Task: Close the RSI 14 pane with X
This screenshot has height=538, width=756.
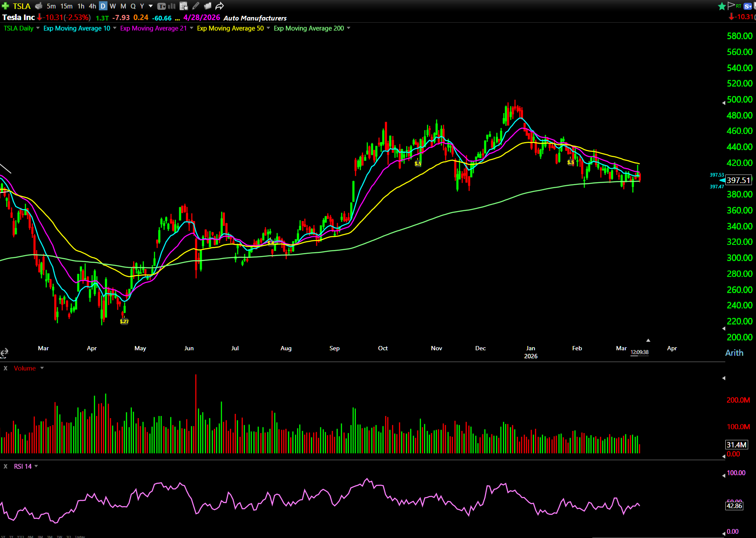Action: [x=6, y=466]
